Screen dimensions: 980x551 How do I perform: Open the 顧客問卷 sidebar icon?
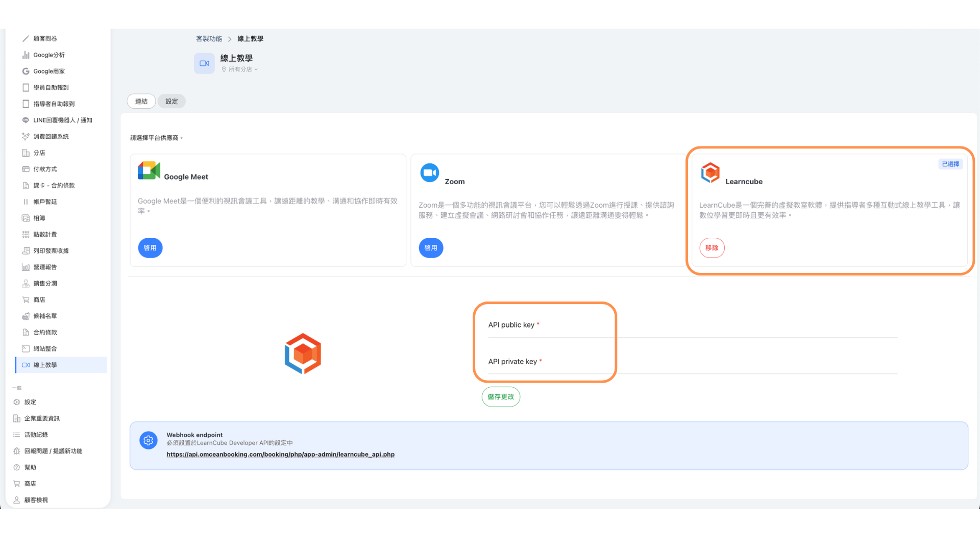pos(26,39)
